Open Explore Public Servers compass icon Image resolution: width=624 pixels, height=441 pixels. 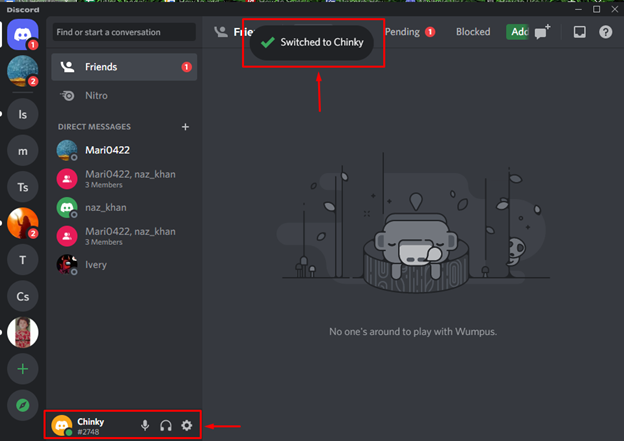pos(23,405)
